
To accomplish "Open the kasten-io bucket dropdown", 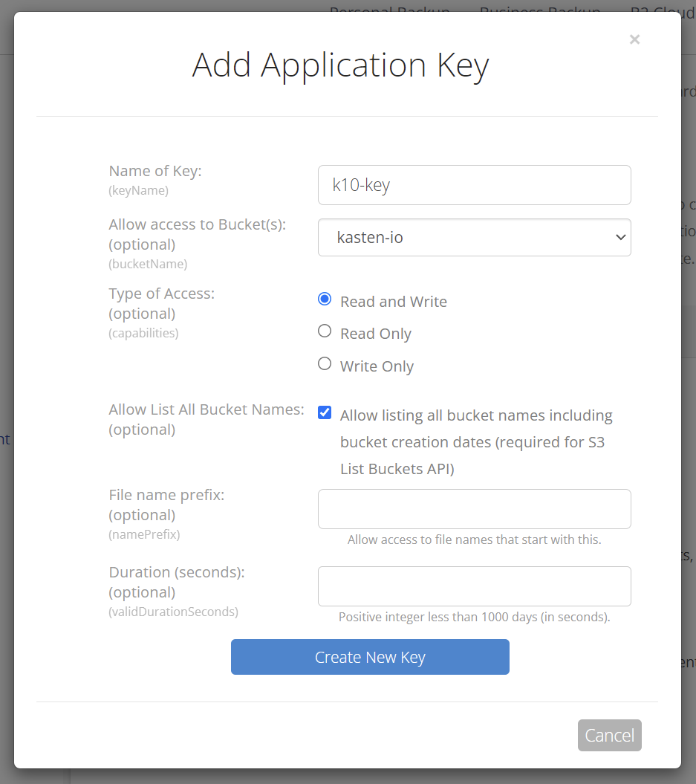I will pos(474,238).
